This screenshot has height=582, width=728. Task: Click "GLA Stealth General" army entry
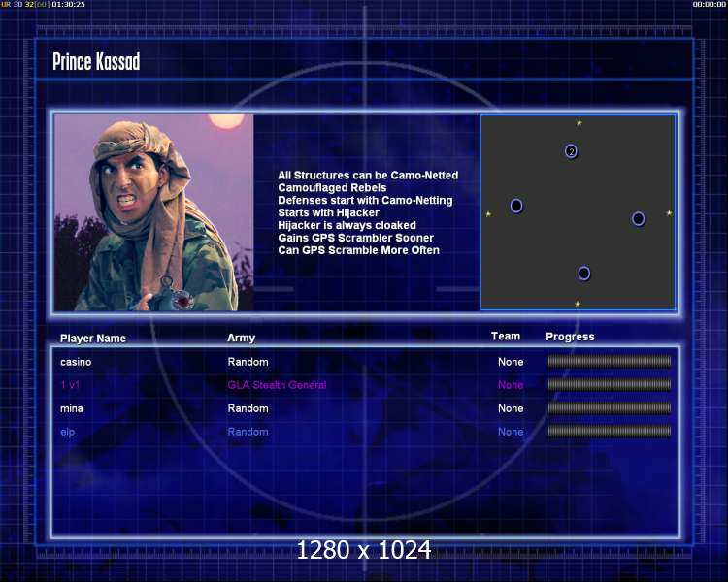point(277,385)
